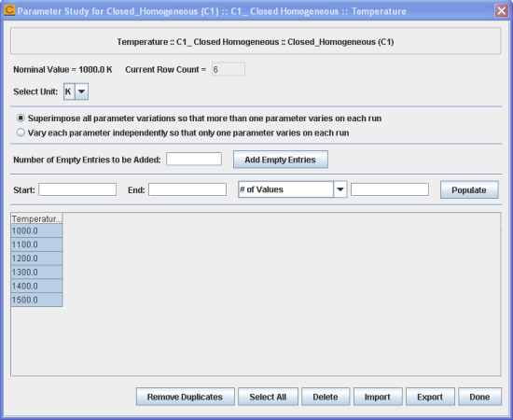Select the 1000.0 table cell

click(36, 231)
